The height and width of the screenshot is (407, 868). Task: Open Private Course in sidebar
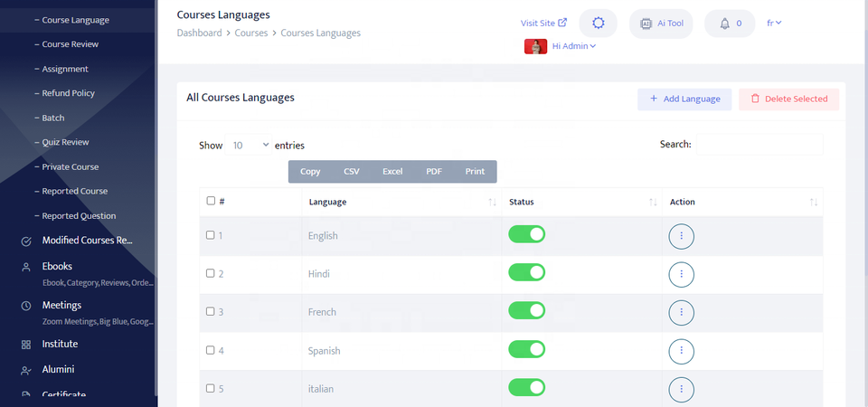pyautogui.click(x=70, y=166)
